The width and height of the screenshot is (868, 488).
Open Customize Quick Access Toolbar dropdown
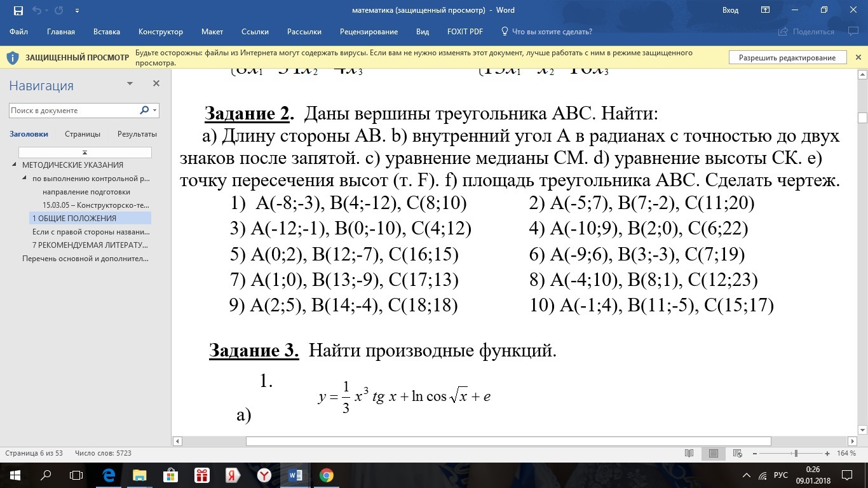tap(77, 11)
